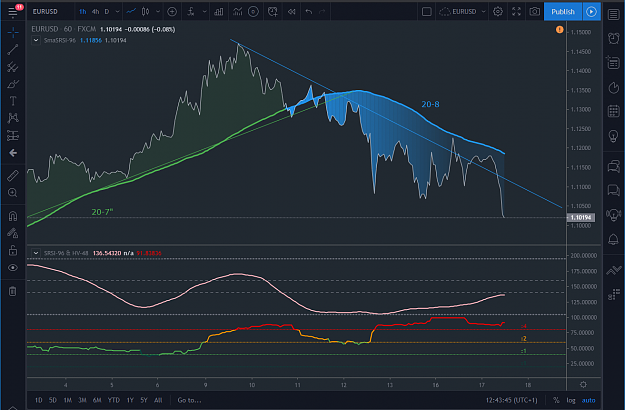Select the 1D date range
This screenshot has height=410, width=625.
[x=39, y=400]
